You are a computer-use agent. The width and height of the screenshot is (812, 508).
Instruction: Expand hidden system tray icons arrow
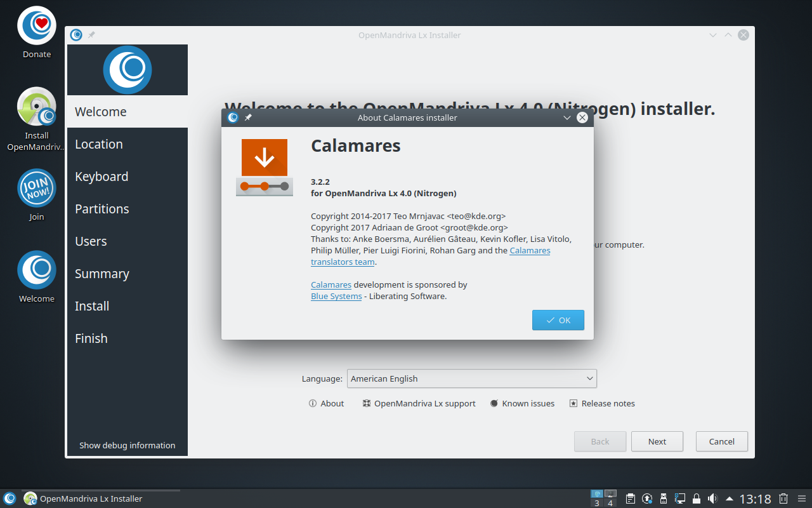(730, 498)
